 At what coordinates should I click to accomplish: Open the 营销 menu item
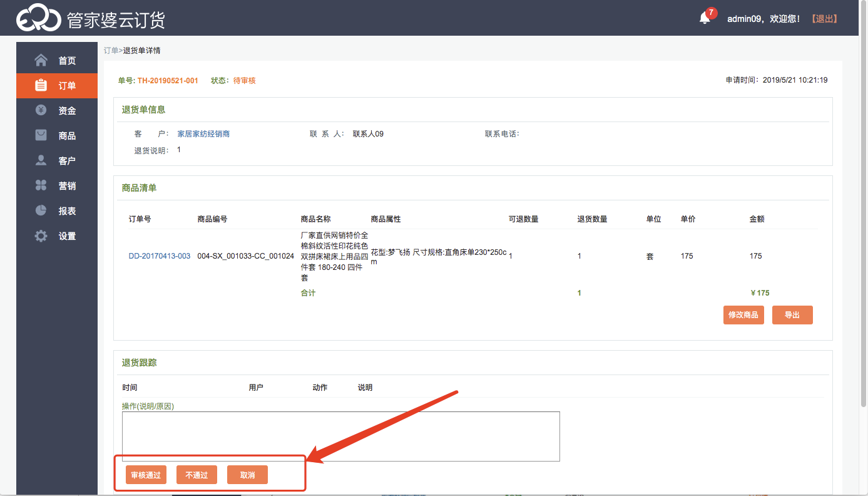coord(57,186)
